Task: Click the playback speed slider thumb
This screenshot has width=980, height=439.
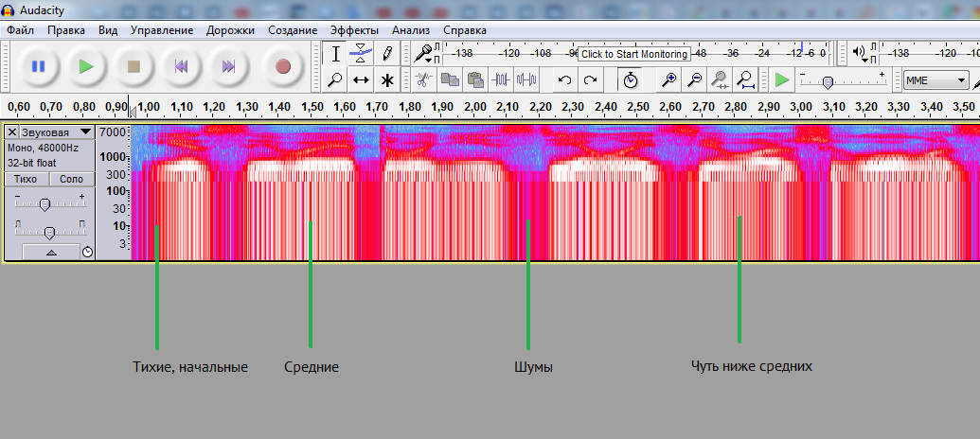Action: click(x=828, y=81)
